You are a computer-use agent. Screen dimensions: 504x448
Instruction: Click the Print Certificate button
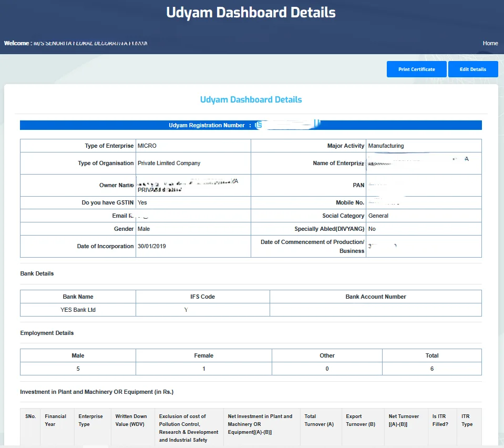coord(417,69)
